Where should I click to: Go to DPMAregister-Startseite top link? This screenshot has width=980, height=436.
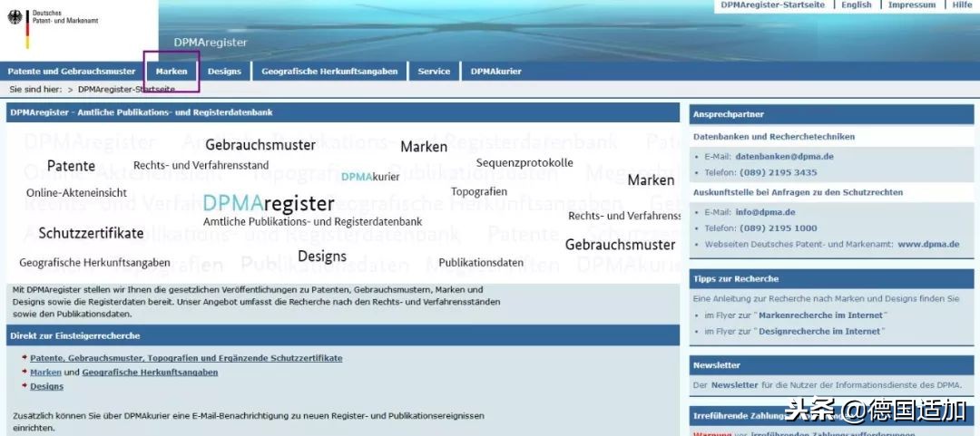coord(772,5)
